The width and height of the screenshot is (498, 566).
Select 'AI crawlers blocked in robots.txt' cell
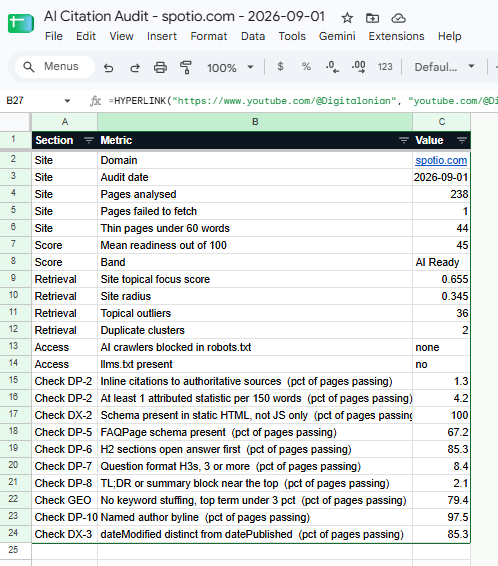point(255,347)
